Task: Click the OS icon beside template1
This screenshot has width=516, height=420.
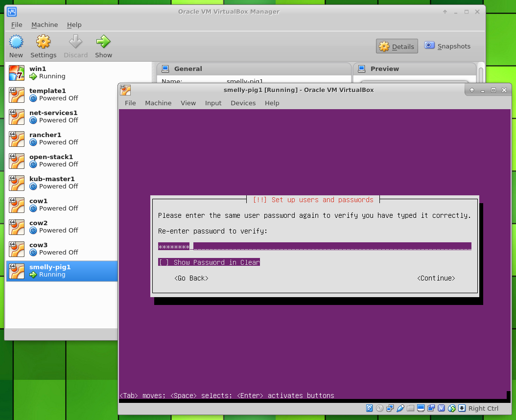Action: (17, 95)
